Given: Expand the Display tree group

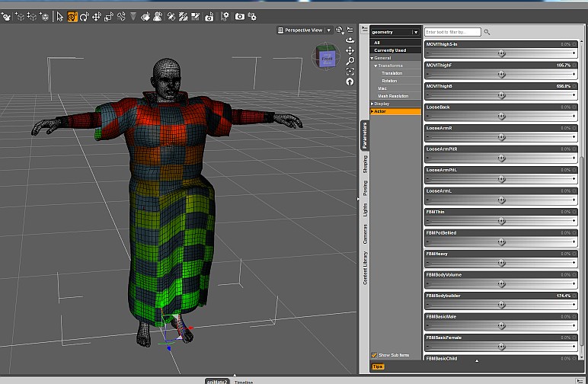Looking at the screenshot, I should 372,104.
